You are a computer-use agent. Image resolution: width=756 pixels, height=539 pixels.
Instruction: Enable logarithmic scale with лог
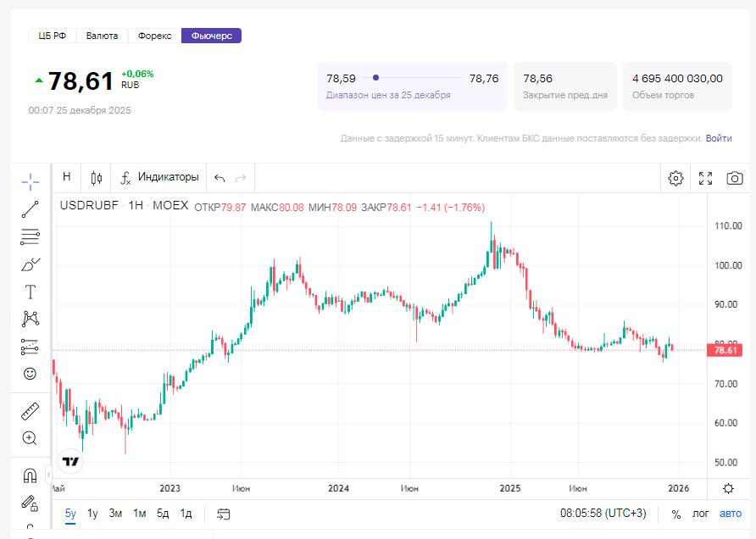click(700, 514)
